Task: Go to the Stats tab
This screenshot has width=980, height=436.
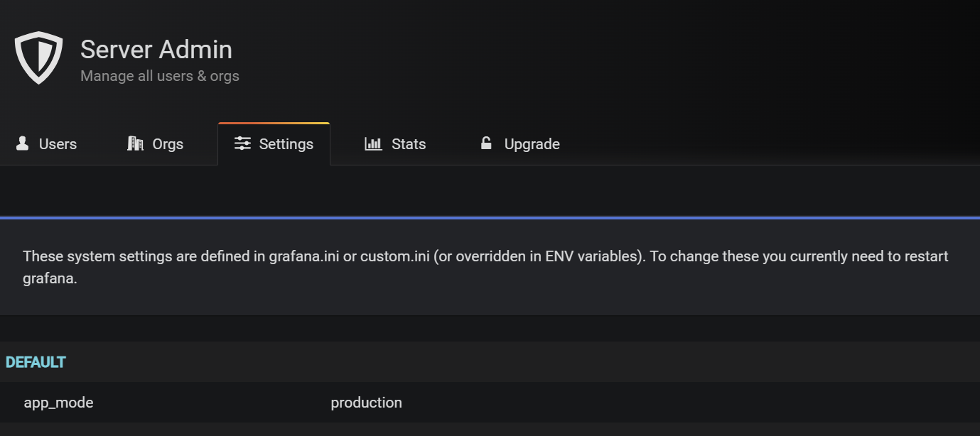Action: 395,144
